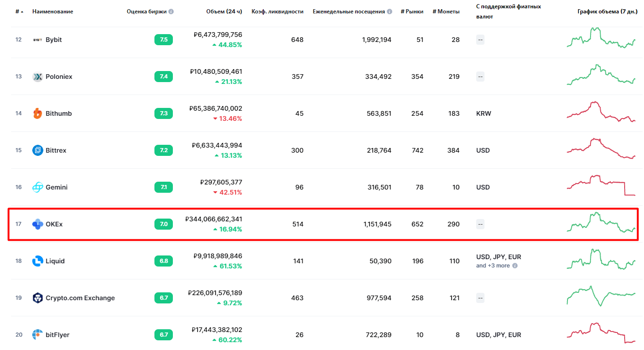This screenshot has height=350, width=644.
Task: Click Gemini's 7.1 score badge
Action: (164, 187)
